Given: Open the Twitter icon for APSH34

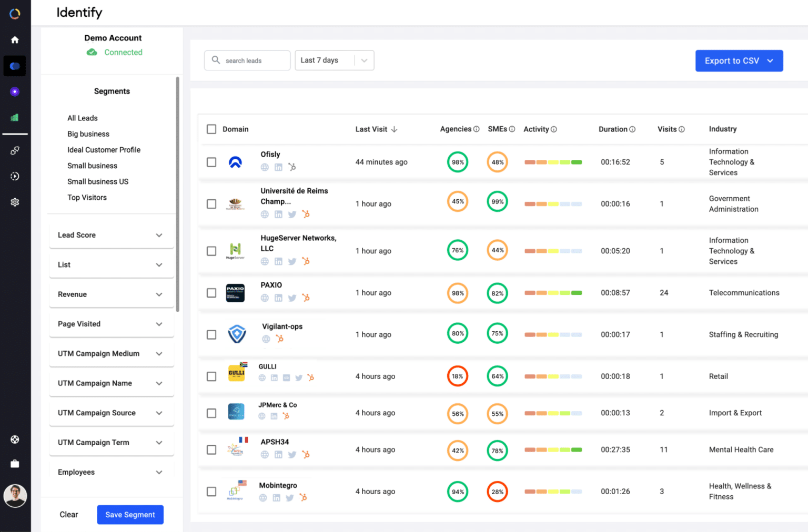Looking at the screenshot, I should click(x=292, y=455).
